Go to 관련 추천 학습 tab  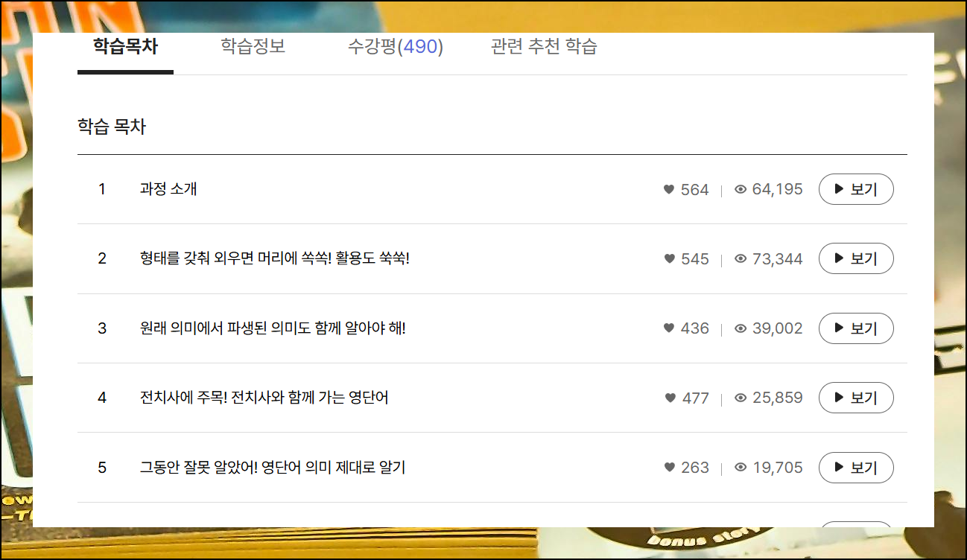544,47
